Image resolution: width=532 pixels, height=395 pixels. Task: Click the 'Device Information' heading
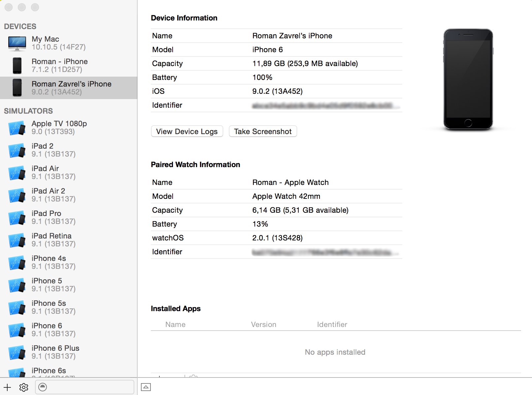coord(184,18)
